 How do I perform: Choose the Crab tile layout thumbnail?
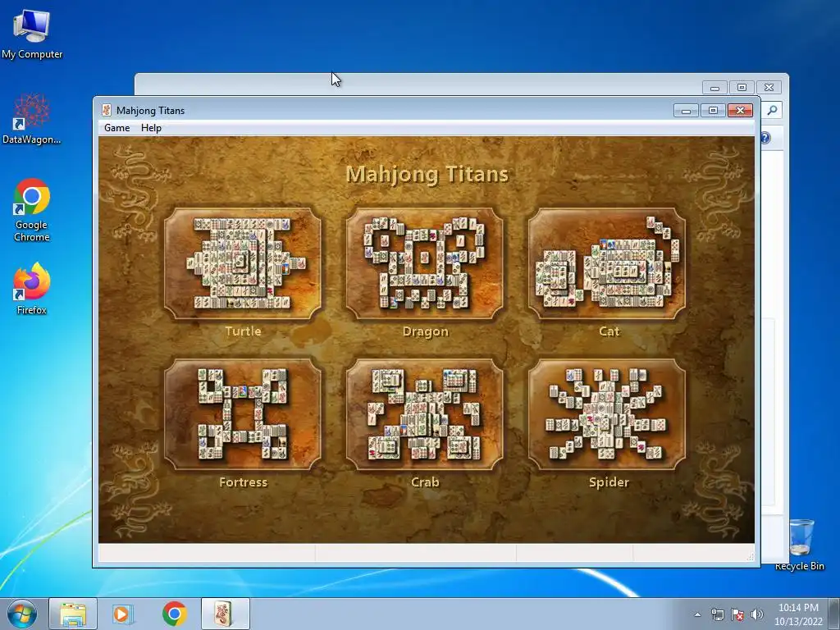pos(425,414)
